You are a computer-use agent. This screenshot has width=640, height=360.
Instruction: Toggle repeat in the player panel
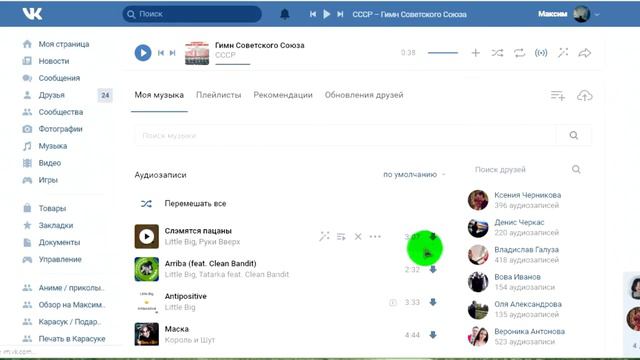click(x=519, y=53)
